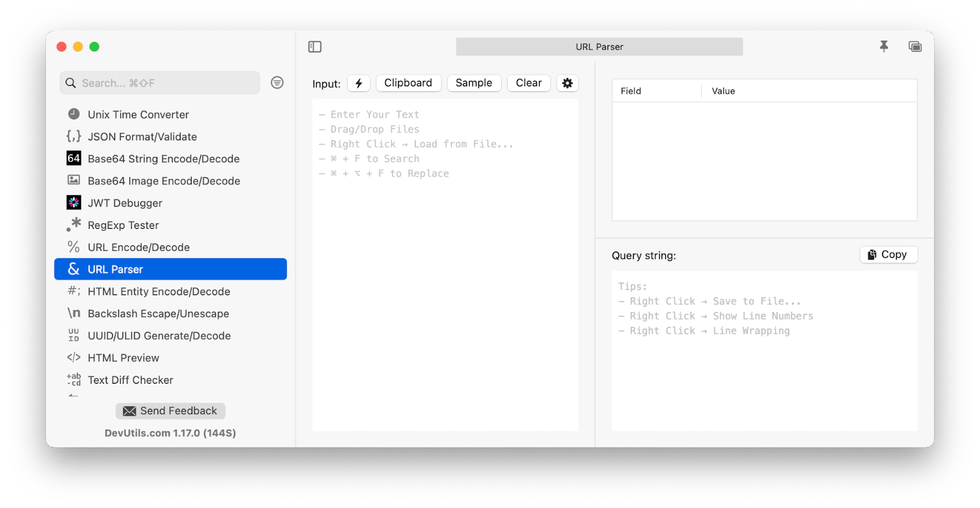The width and height of the screenshot is (980, 508).
Task: Open input settings gear icon
Action: (568, 83)
